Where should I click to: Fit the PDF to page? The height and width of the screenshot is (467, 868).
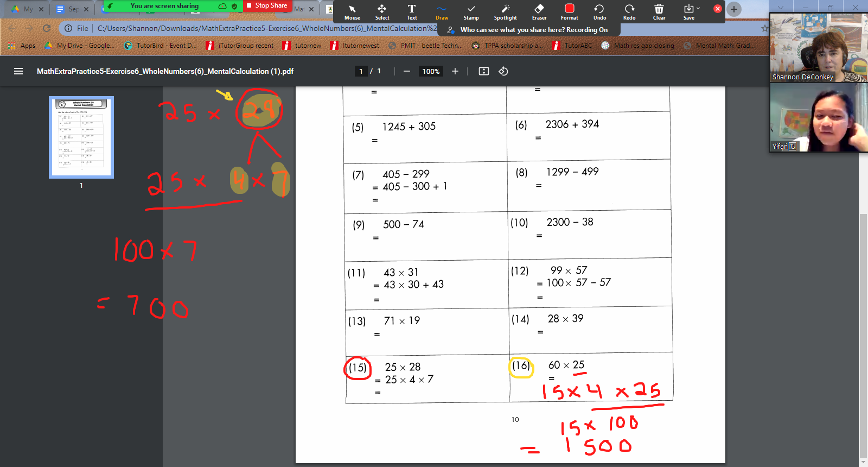click(x=484, y=71)
